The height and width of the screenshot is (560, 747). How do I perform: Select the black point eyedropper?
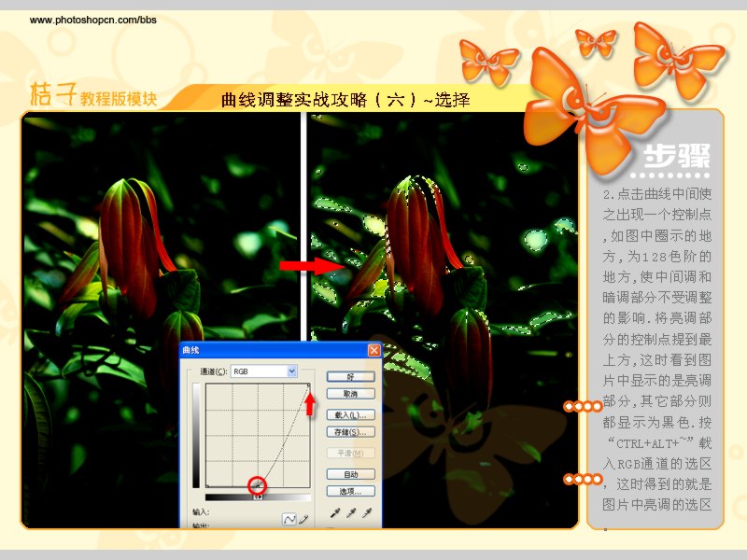point(335,512)
